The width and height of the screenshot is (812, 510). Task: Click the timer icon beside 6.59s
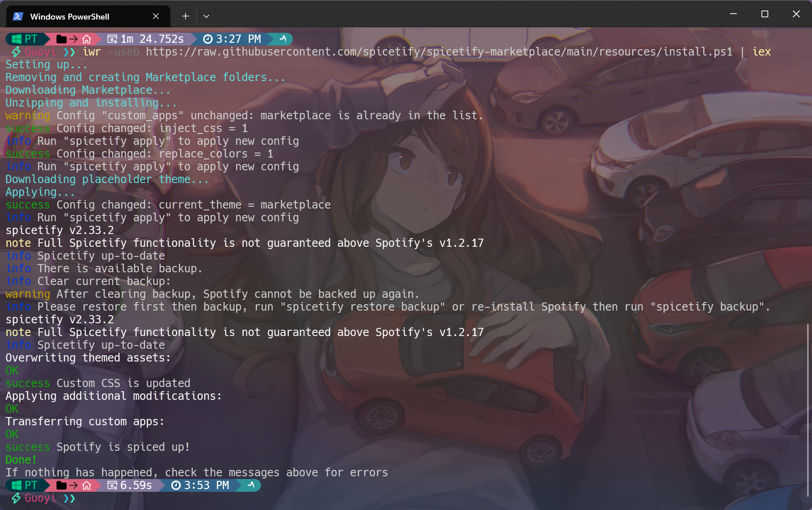(112, 485)
